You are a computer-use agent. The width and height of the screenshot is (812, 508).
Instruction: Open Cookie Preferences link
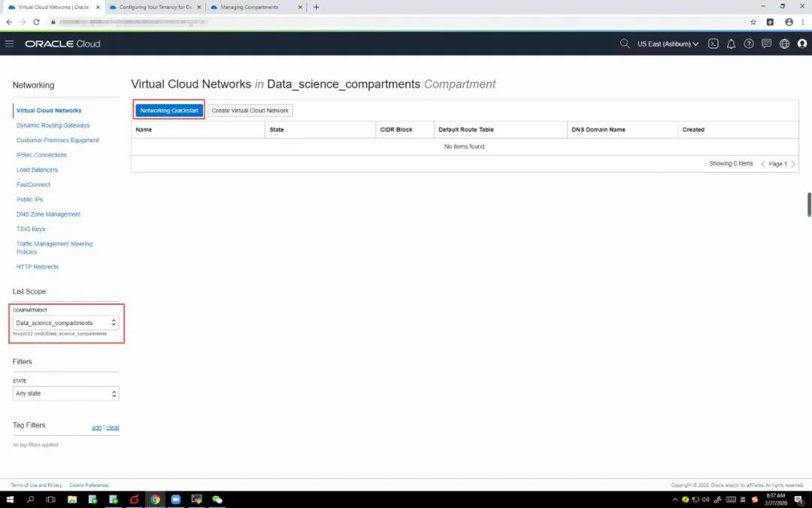(89, 485)
